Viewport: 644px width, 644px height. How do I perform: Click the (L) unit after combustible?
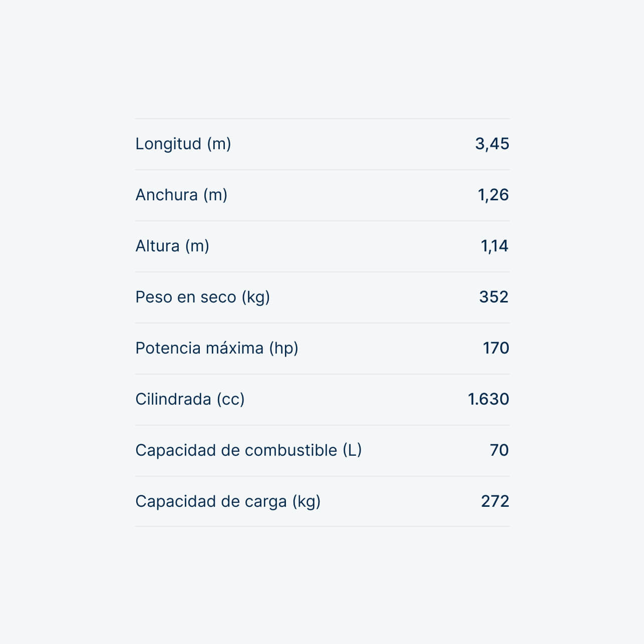click(x=352, y=450)
